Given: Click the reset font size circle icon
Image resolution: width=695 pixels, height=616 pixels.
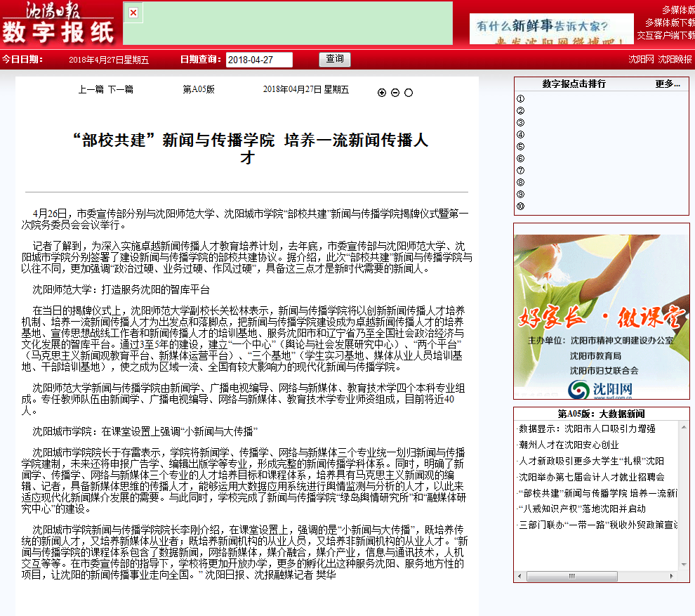Looking at the screenshot, I should [x=409, y=93].
